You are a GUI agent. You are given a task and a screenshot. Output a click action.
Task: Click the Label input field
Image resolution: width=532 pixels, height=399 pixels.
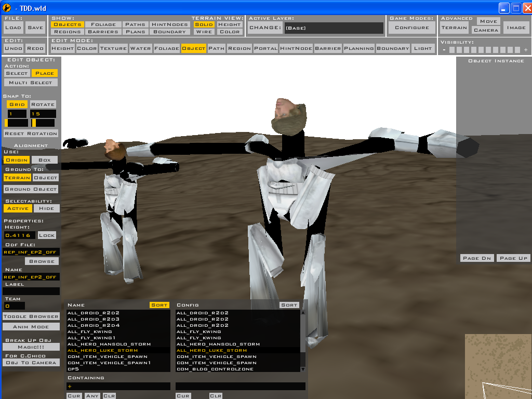click(x=31, y=291)
